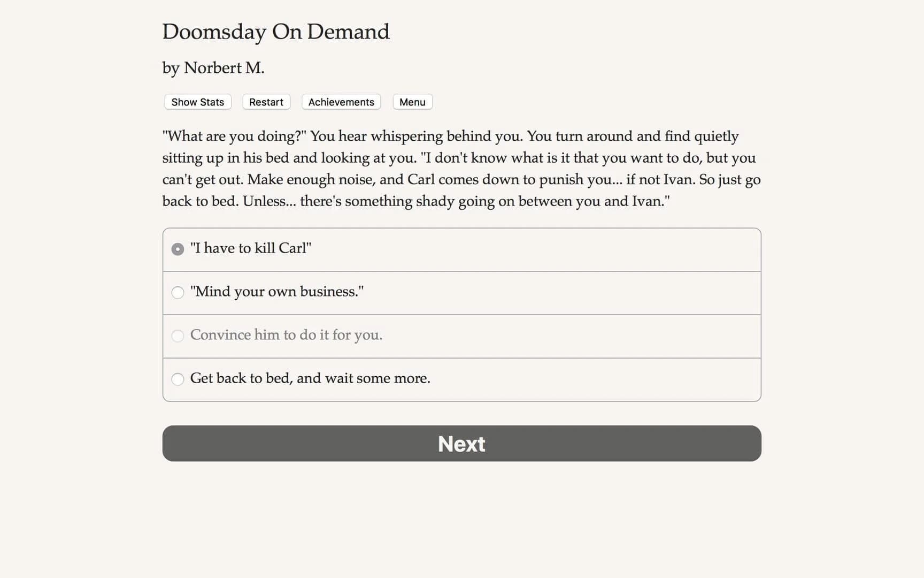
Task: Click the Doomsday On Demand title
Action: coord(275,32)
